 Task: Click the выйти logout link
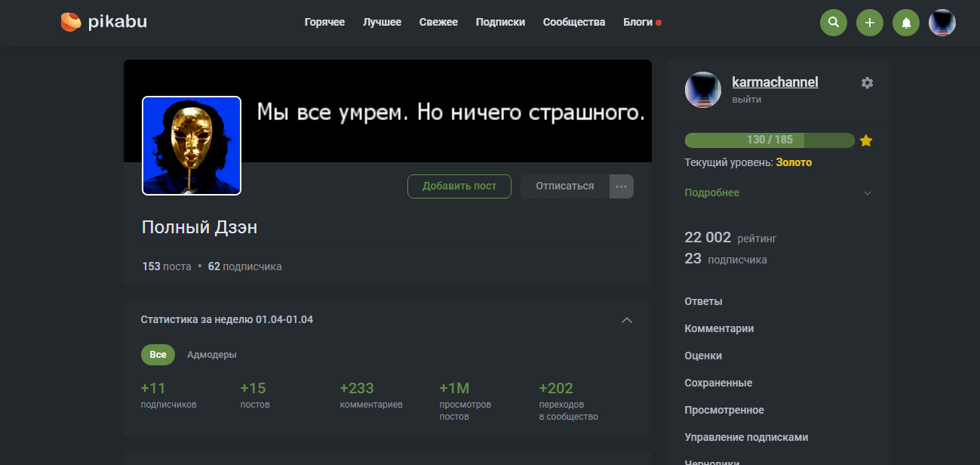click(x=746, y=100)
